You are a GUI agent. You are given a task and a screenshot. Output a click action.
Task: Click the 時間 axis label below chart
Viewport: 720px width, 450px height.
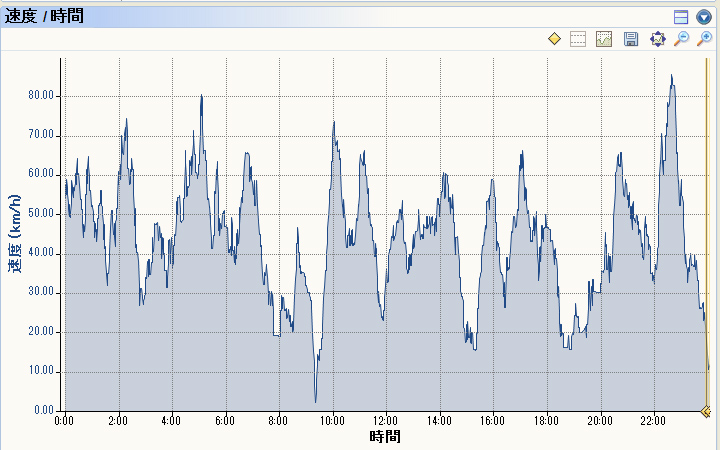click(385, 436)
